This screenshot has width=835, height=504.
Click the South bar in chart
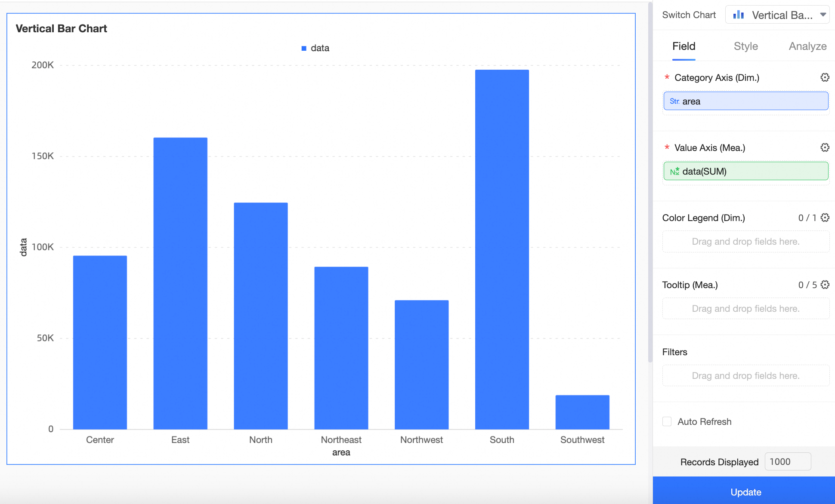[x=501, y=249]
